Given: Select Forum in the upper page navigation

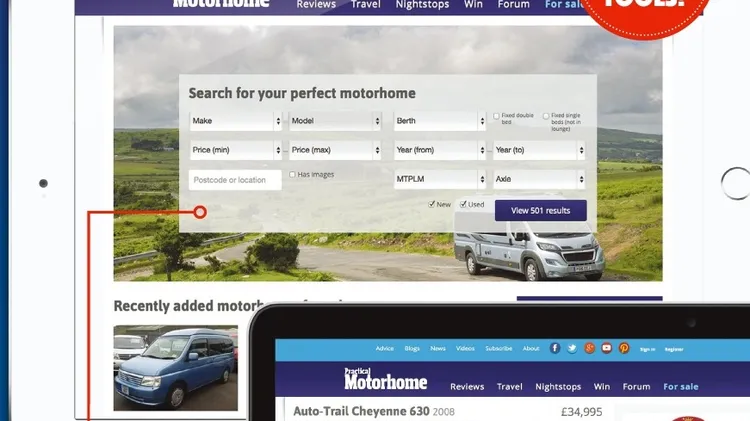Looking at the screenshot, I should pyautogui.click(x=513, y=4).
